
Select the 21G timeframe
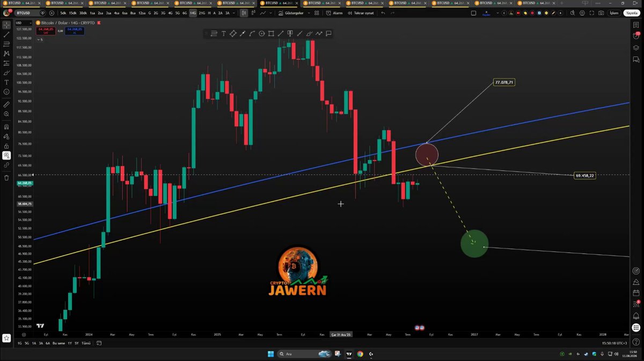202,13
